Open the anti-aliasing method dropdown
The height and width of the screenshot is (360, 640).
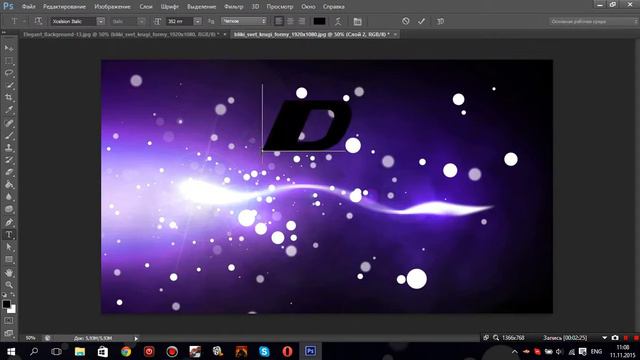[244, 21]
